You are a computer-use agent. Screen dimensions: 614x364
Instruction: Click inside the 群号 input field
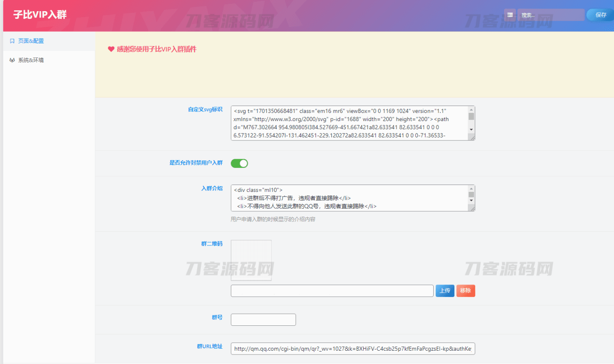point(263,319)
